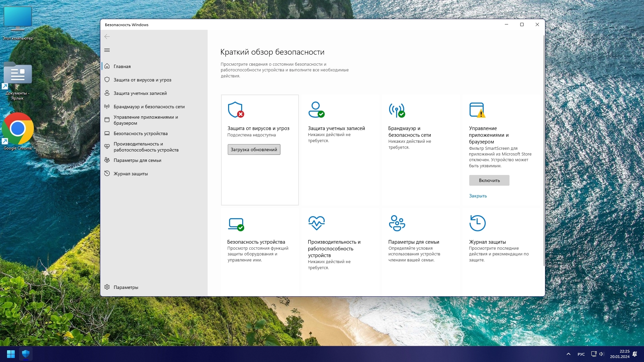Toggle back navigation arrow button
Viewport: 644px width, 362px height.
coord(107,37)
